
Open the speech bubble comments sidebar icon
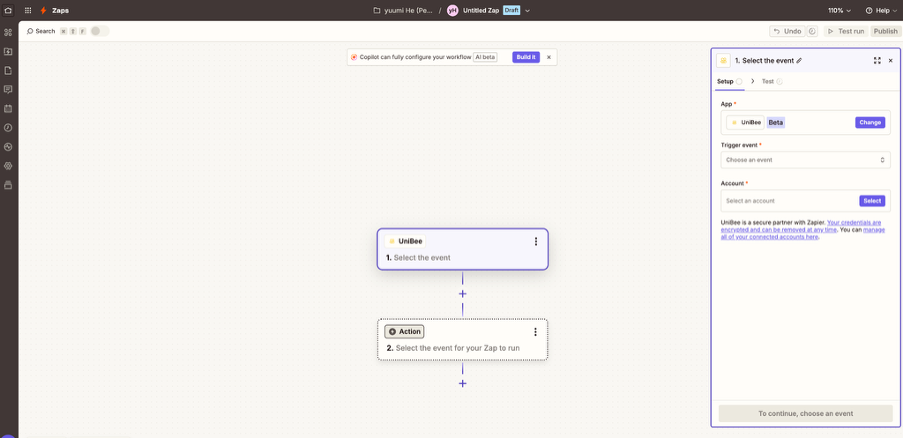point(8,89)
